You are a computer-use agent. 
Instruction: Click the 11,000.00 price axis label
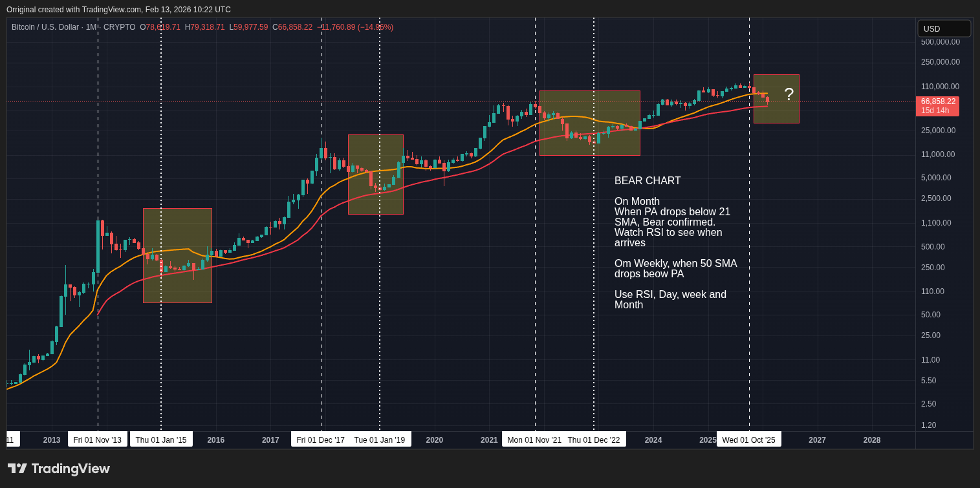point(939,154)
